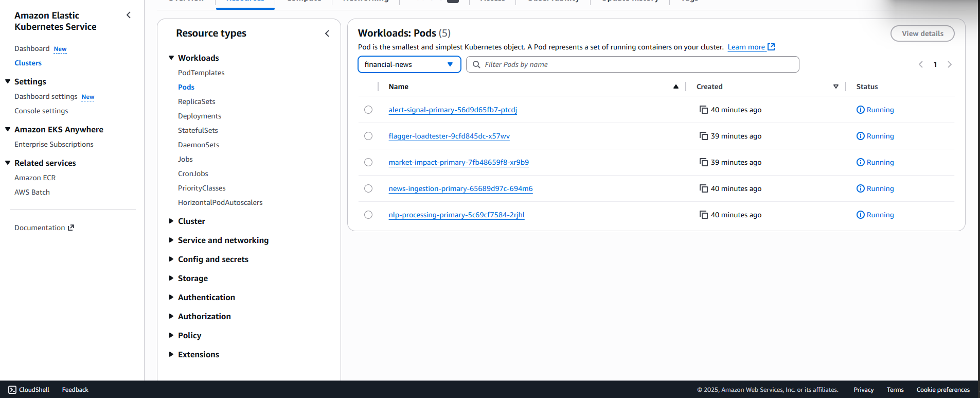Sort by Created column arrow
980x398 pixels.
click(836, 86)
